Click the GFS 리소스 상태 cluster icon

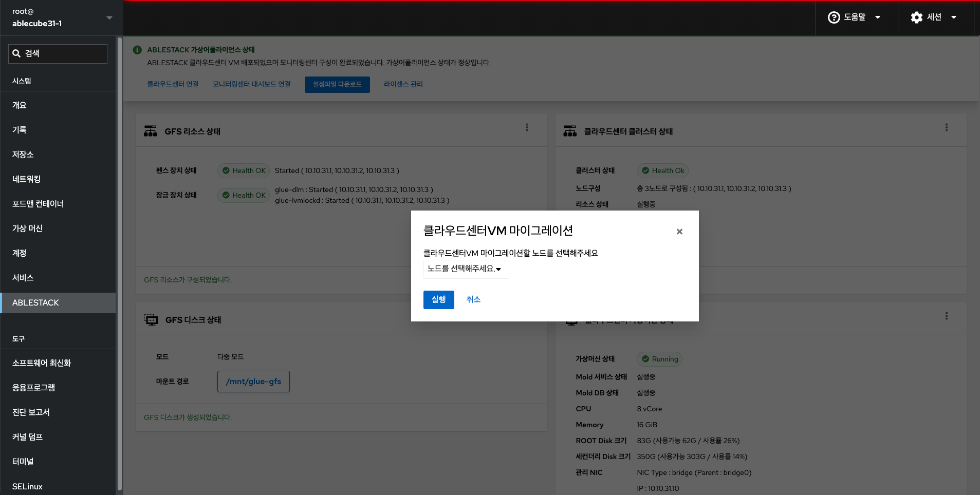(151, 131)
